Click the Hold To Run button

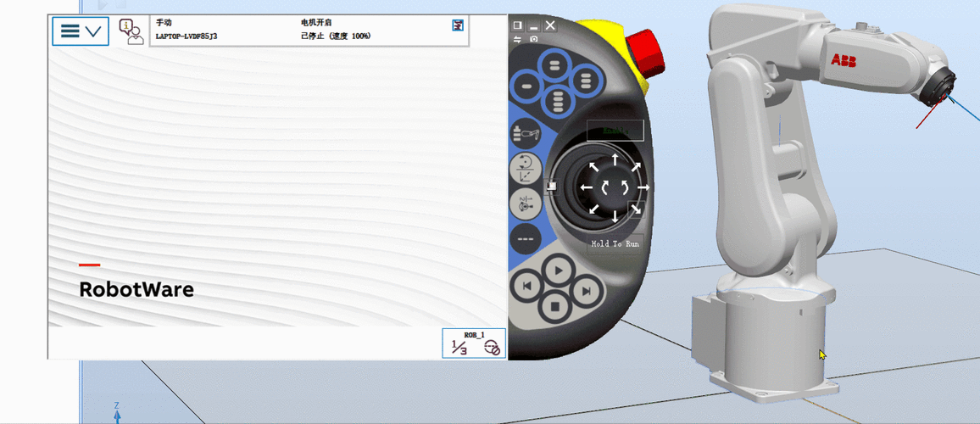pos(615,244)
